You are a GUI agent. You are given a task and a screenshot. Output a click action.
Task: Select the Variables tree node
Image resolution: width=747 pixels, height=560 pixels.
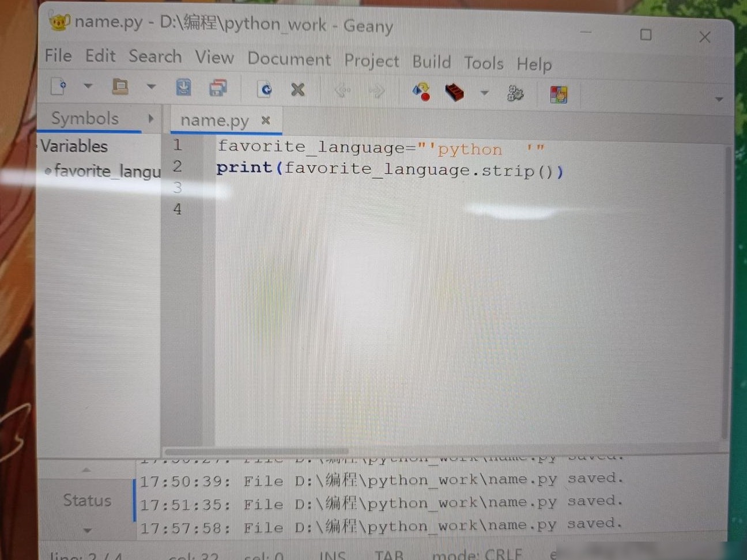74,146
